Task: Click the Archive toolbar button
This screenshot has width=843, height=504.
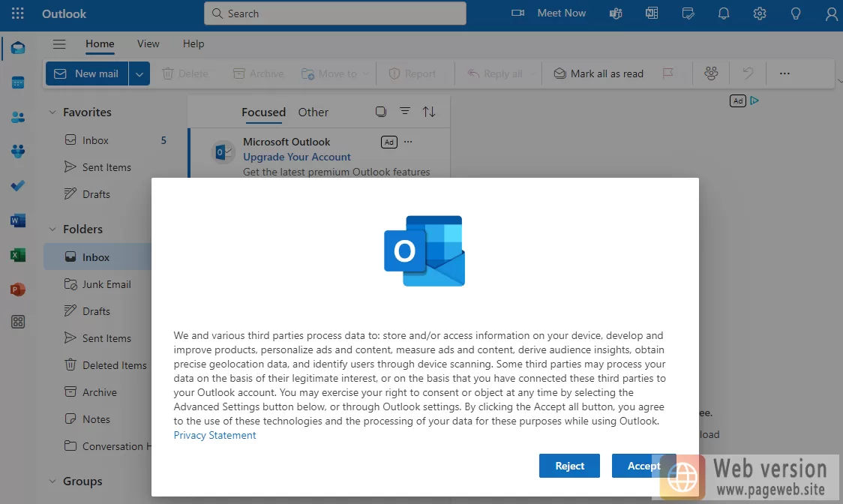Action: pos(258,73)
